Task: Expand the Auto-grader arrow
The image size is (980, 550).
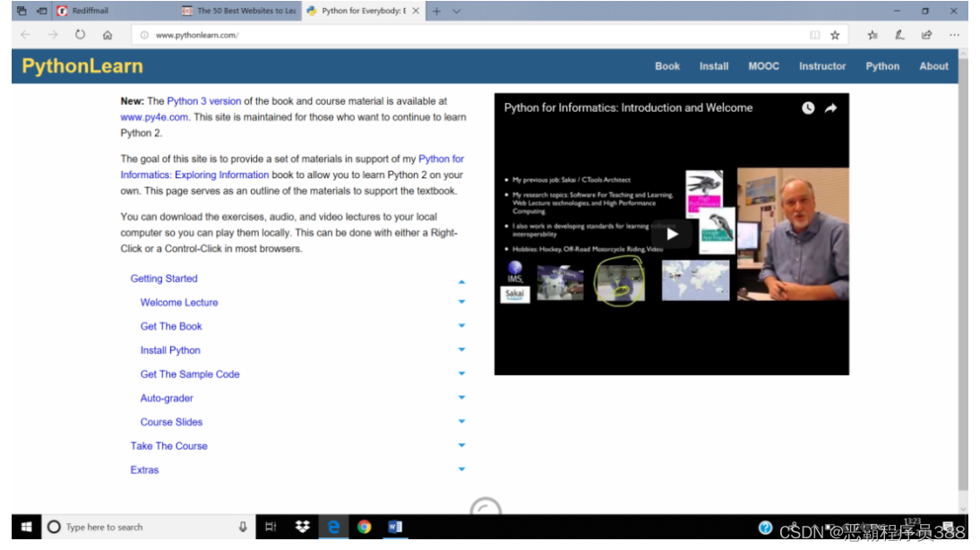Action: tap(461, 398)
